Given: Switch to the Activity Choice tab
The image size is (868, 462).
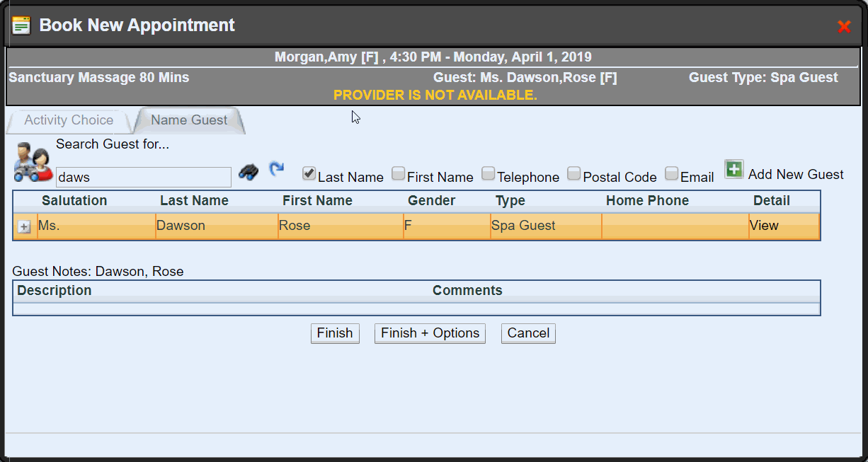Looking at the screenshot, I should pos(69,120).
